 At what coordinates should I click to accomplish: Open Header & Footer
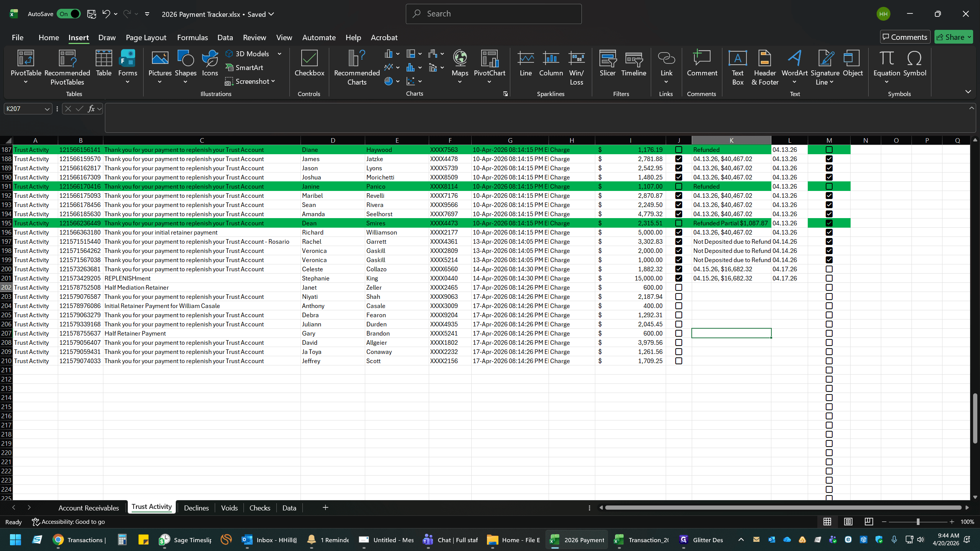pos(765,67)
